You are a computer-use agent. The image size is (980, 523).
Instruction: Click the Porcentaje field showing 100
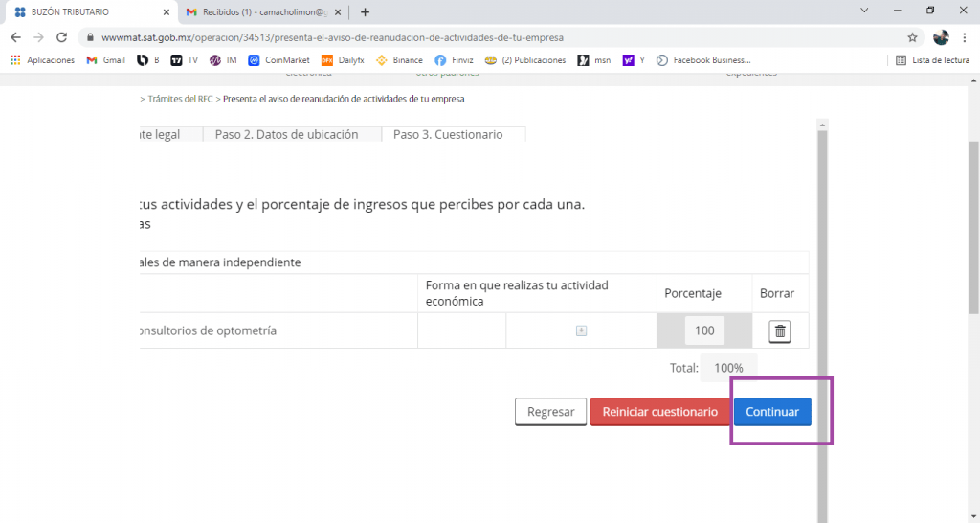tap(704, 330)
